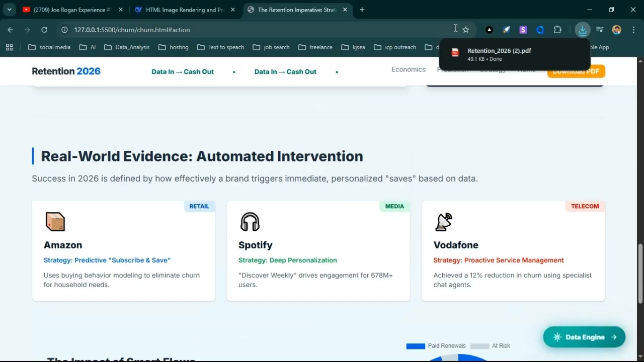Open the Text to speach bookmark folder
This screenshot has width=644, height=362.
(221, 47)
